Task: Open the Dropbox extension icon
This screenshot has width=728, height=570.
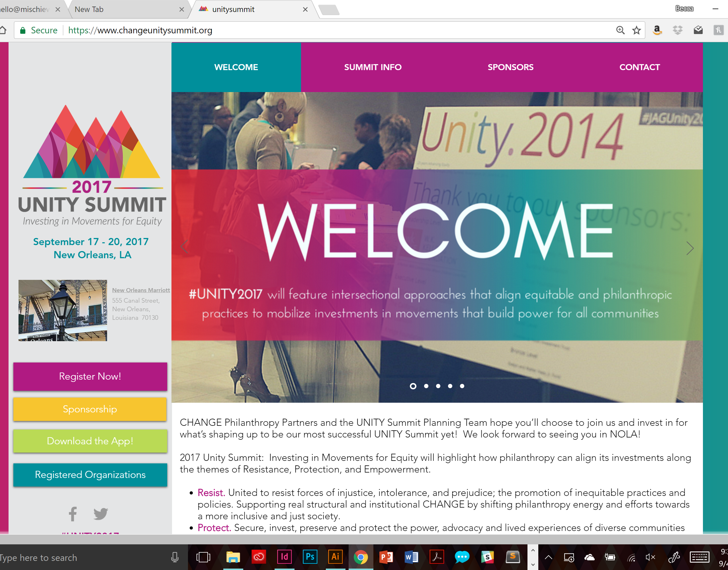Action: point(677,30)
